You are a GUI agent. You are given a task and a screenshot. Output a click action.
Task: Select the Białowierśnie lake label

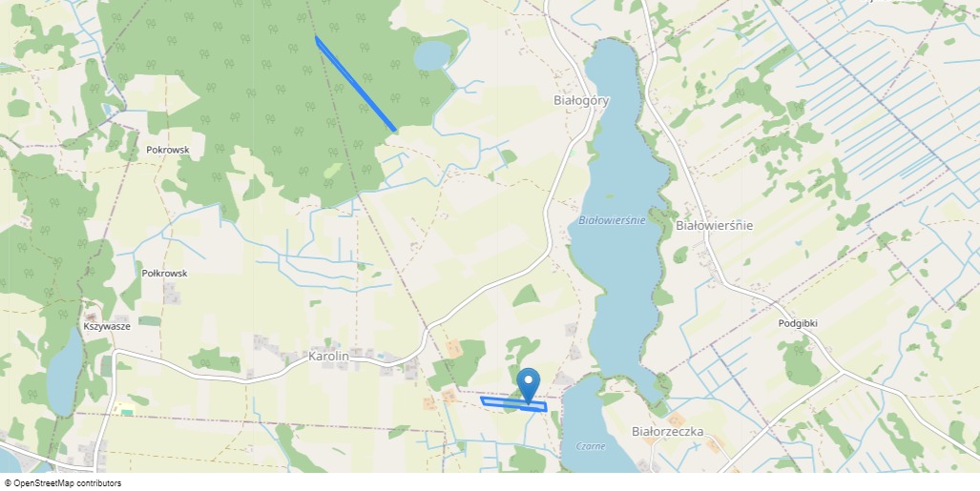tap(612, 220)
